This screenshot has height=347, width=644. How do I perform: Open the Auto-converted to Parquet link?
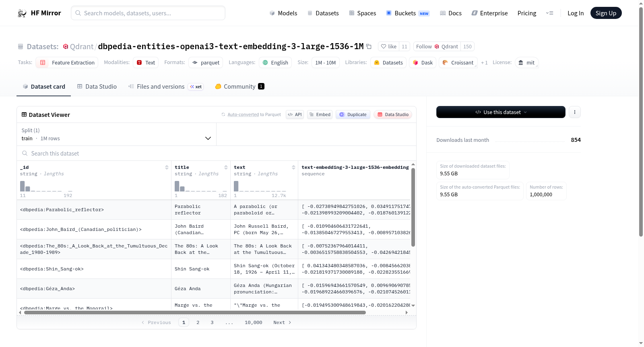pyautogui.click(x=254, y=114)
